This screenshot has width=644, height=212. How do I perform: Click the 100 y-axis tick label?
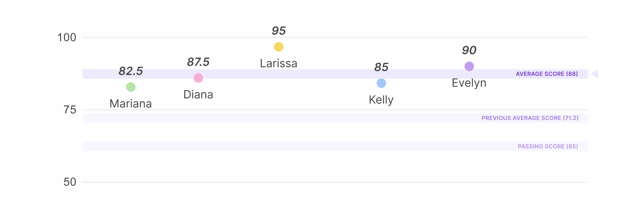point(67,38)
